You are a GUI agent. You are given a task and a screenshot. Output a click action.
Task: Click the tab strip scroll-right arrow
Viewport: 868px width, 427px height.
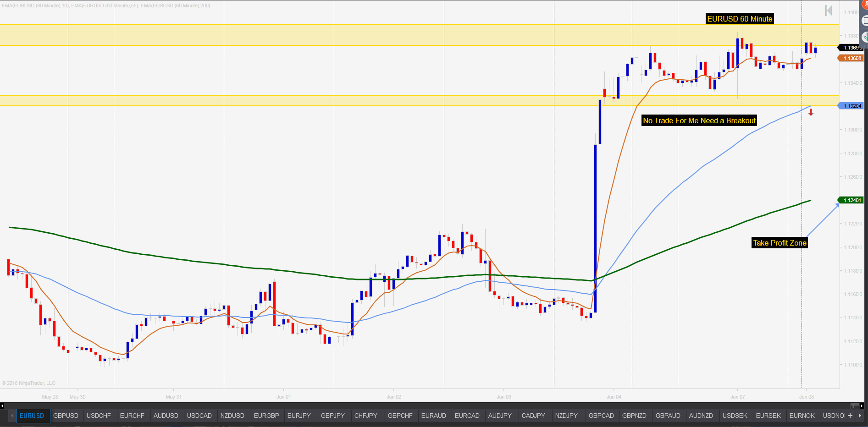point(860,416)
